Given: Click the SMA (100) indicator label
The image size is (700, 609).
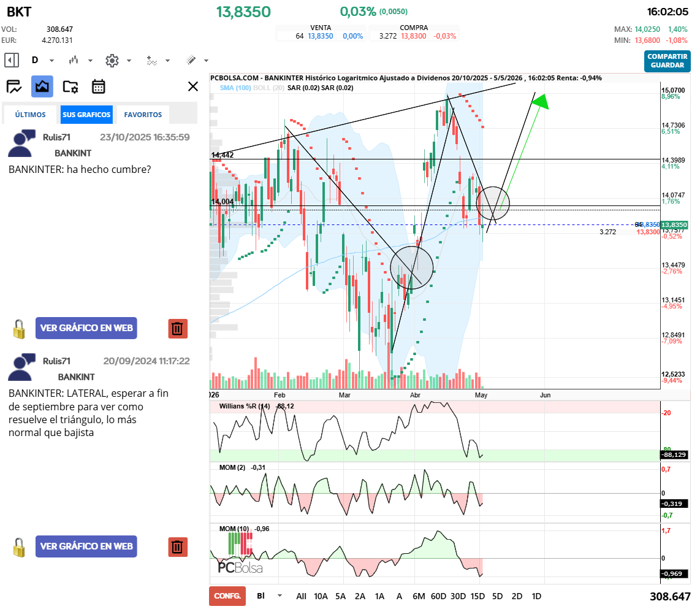Looking at the screenshot, I should click(235, 88).
